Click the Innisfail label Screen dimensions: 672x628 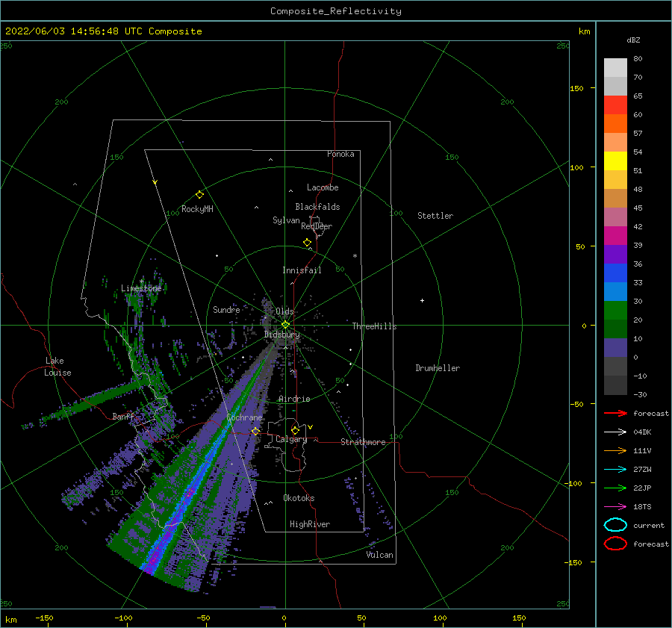302,270
